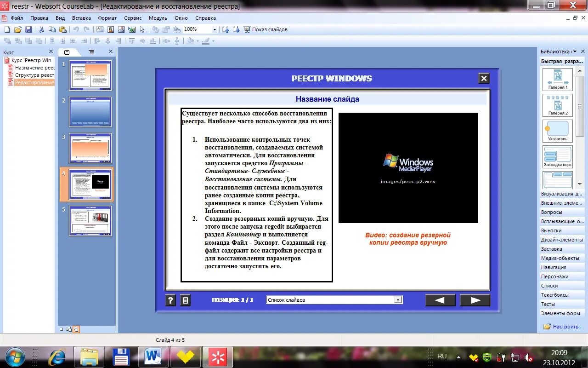Insert the 'Галерея 1' library object

558,79
